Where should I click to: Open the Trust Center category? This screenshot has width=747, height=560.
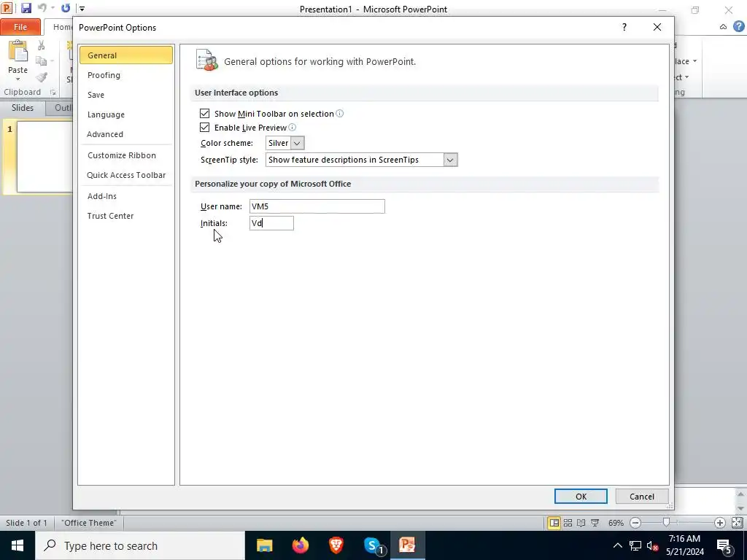tap(125, 216)
